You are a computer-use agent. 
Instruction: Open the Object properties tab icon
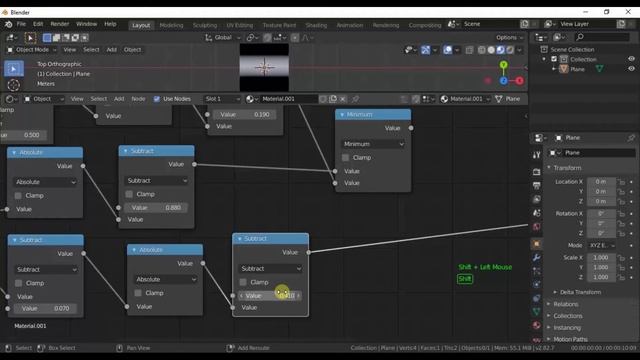point(536,244)
